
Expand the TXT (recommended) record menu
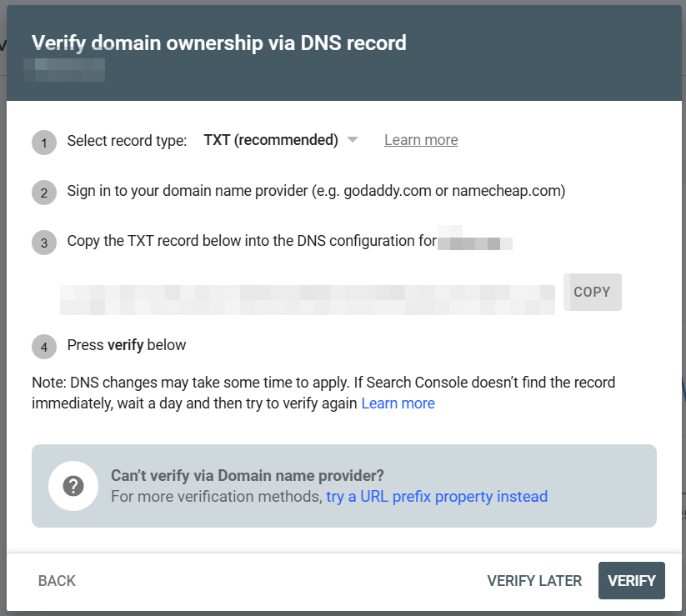[x=281, y=140]
